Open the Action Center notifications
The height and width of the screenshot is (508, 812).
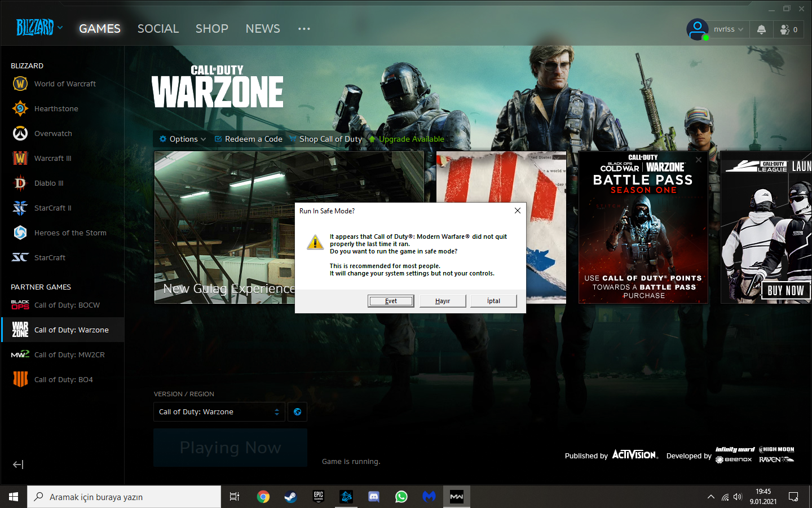point(793,497)
